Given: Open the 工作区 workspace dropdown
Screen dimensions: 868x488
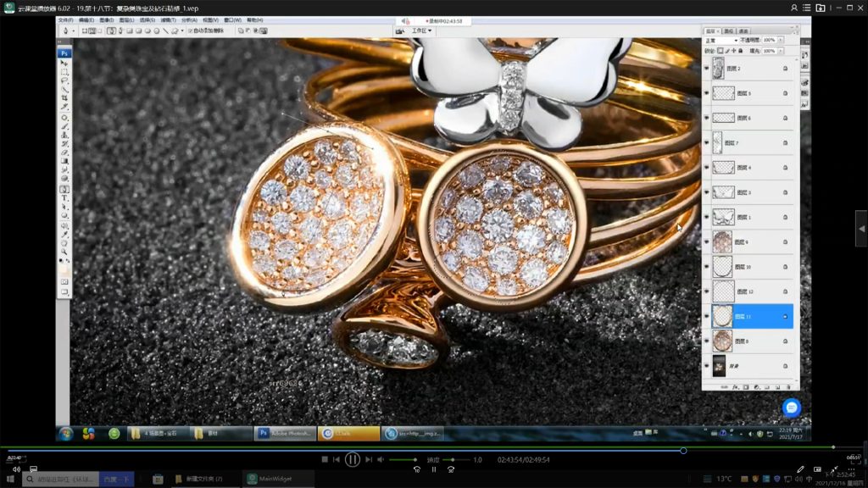Looking at the screenshot, I should click(x=421, y=30).
